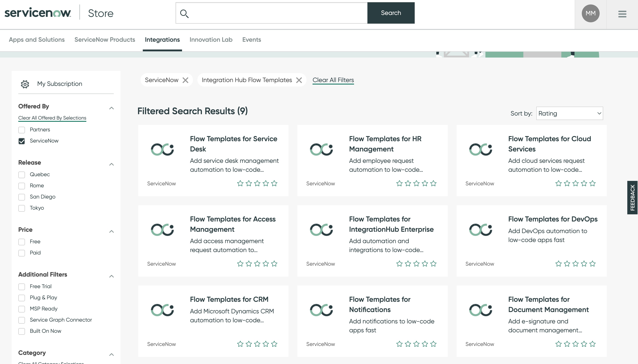638x364 pixels.
Task: Enable the Free price checkbox
Action: tap(22, 242)
